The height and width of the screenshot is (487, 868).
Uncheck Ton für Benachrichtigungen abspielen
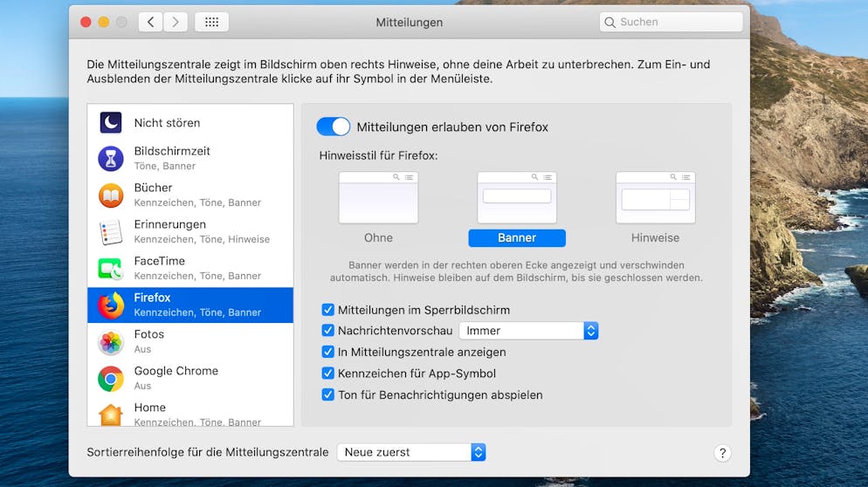point(327,394)
